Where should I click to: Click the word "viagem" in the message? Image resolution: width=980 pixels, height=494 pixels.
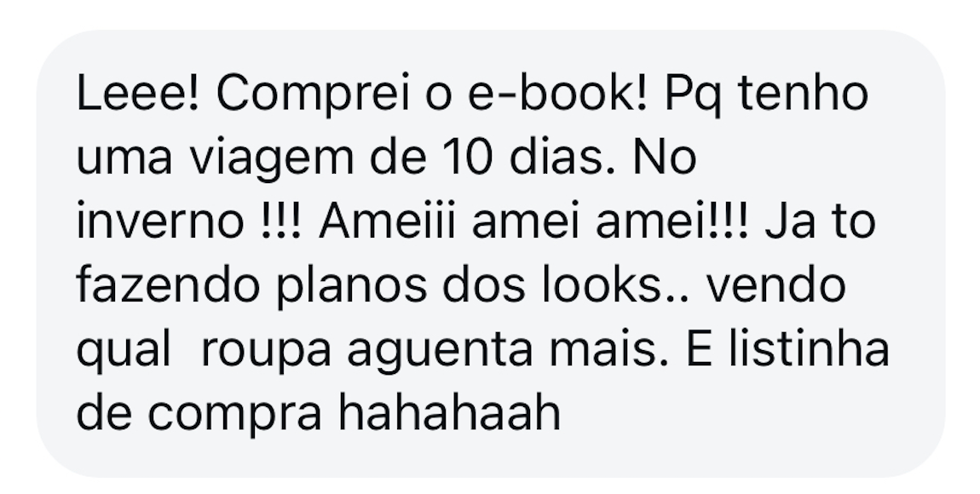(272, 159)
